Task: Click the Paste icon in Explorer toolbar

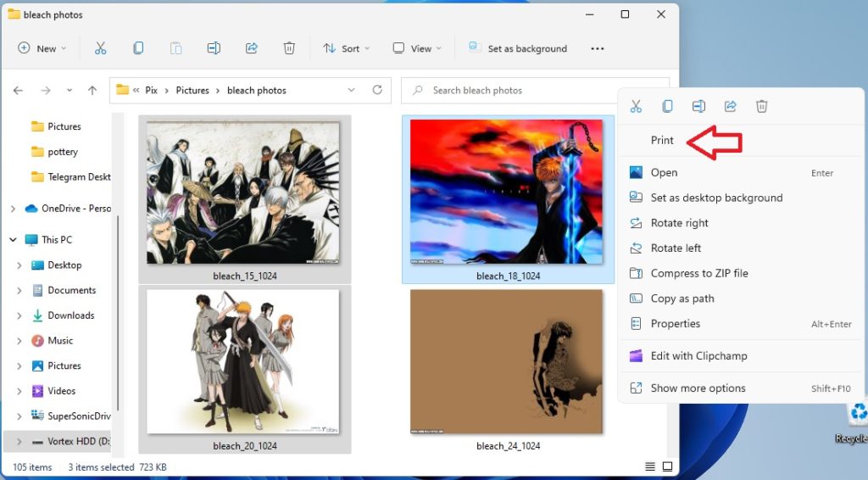Action: pyautogui.click(x=176, y=48)
